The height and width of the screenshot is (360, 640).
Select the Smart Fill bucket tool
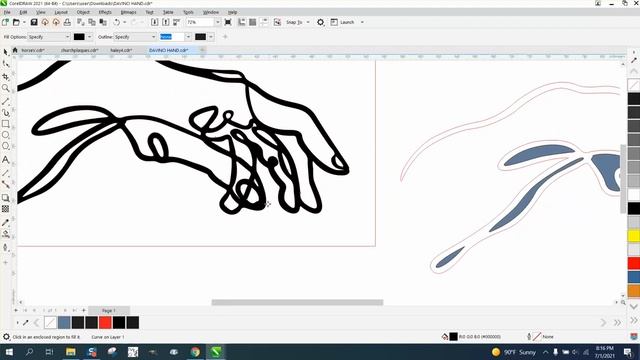5,234
